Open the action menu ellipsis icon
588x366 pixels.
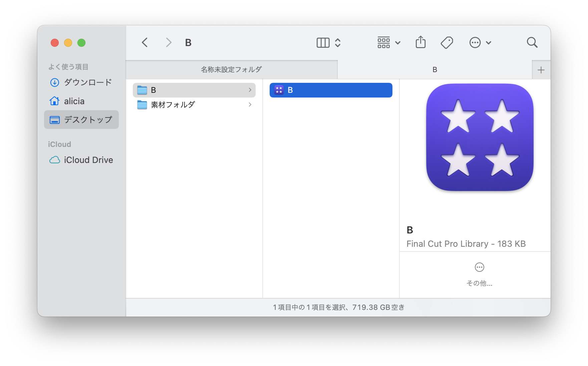click(x=475, y=43)
